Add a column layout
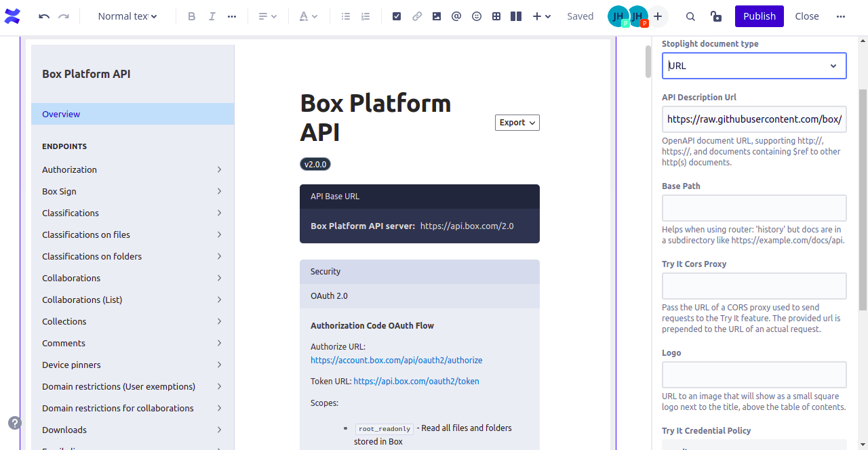Image resolution: width=868 pixels, height=450 pixels. (516, 16)
